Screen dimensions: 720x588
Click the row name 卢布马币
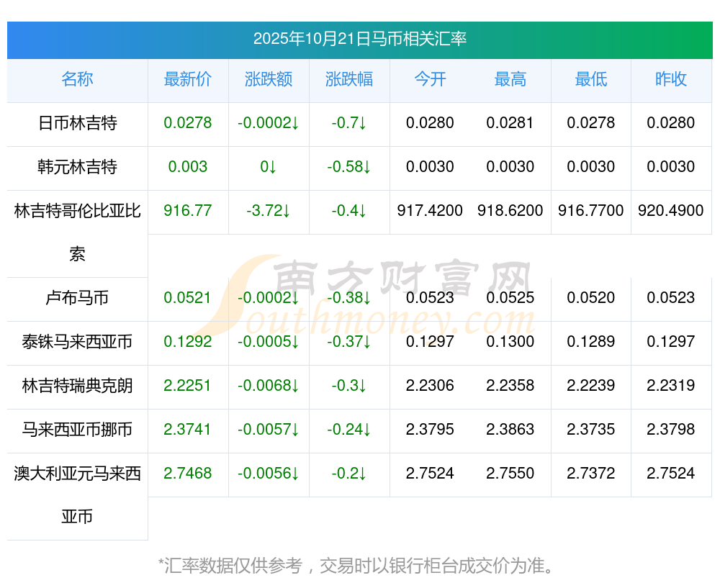(77, 298)
